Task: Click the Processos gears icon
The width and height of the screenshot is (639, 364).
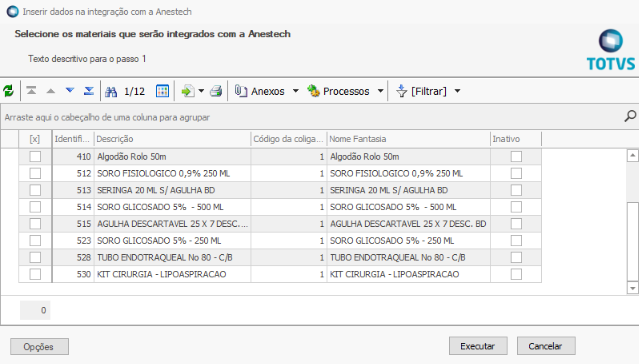Action: tap(313, 91)
